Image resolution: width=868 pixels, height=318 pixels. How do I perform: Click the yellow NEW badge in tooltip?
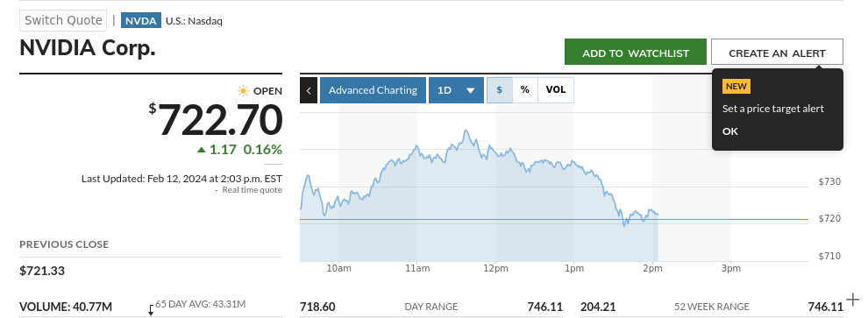point(736,86)
